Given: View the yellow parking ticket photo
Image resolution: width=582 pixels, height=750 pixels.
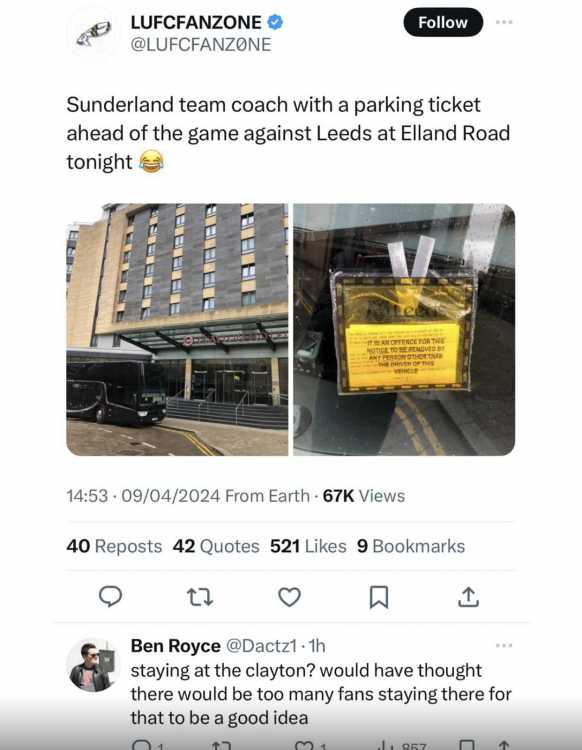Looking at the screenshot, I should coord(404,330).
